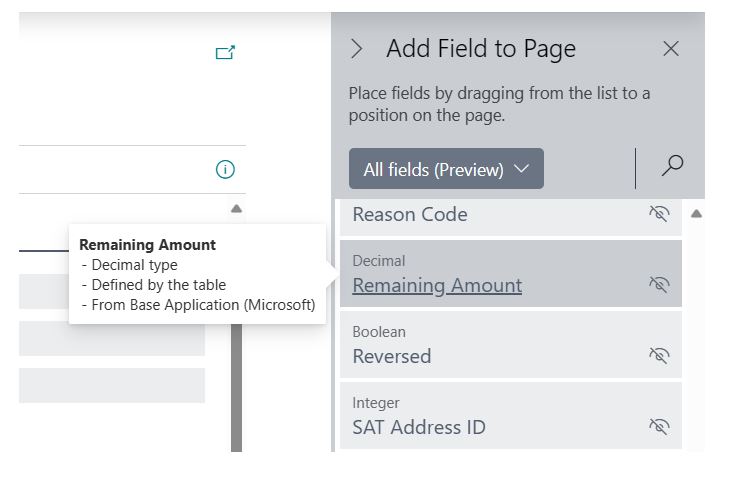This screenshot has height=479, width=729.
Task: Toggle the hidden eye icon for Reversed
Action: click(658, 355)
